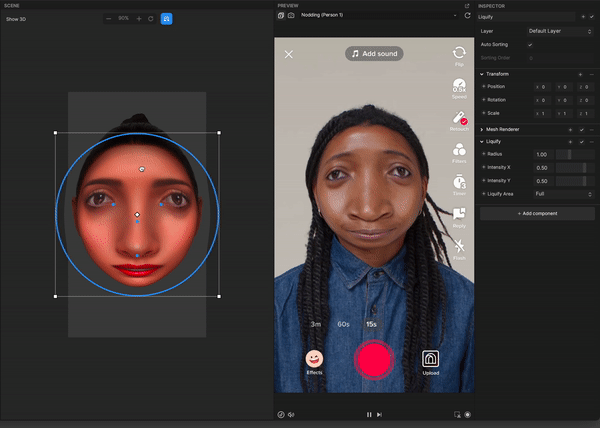Click the Liquify component plus icon
Image resolution: width=600 pixels, height=428 pixels.
click(x=570, y=142)
